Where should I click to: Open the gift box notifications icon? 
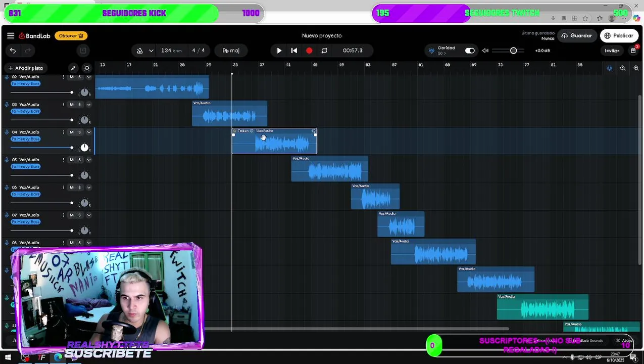633,51
